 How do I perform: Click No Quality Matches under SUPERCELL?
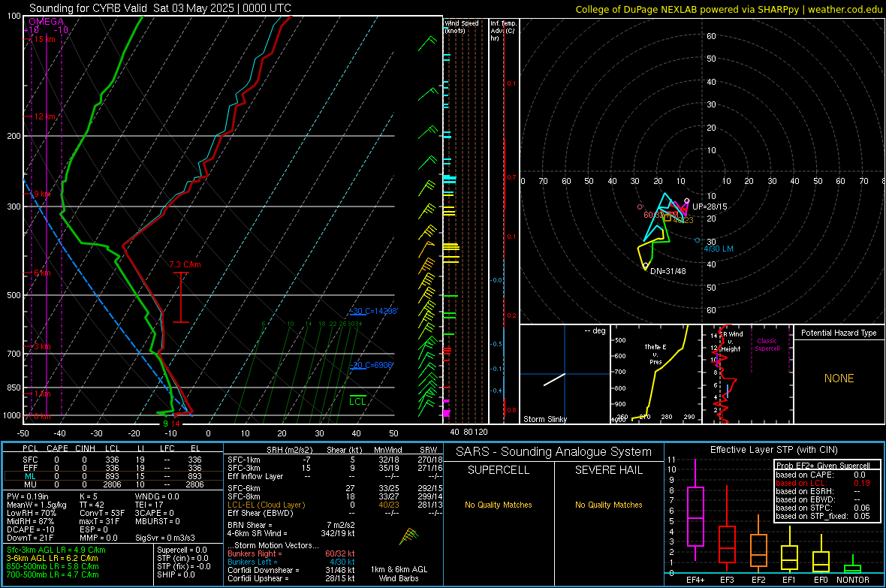499,505
